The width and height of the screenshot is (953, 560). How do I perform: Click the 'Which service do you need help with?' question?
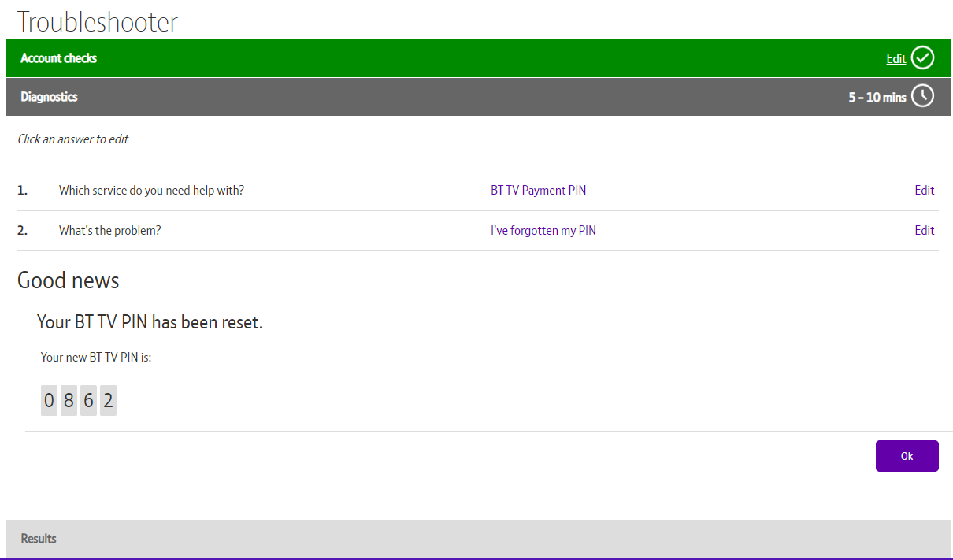151,191
